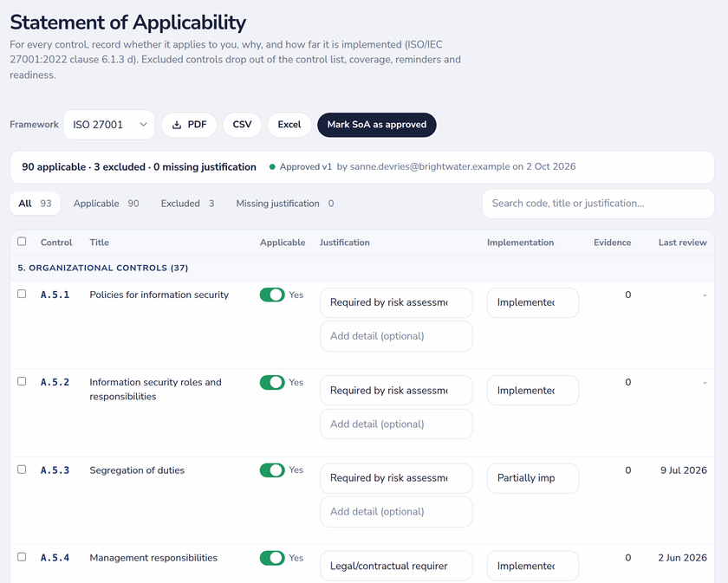Click the 9 Jul 2026 review date
728x583 pixels.
click(684, 470)
